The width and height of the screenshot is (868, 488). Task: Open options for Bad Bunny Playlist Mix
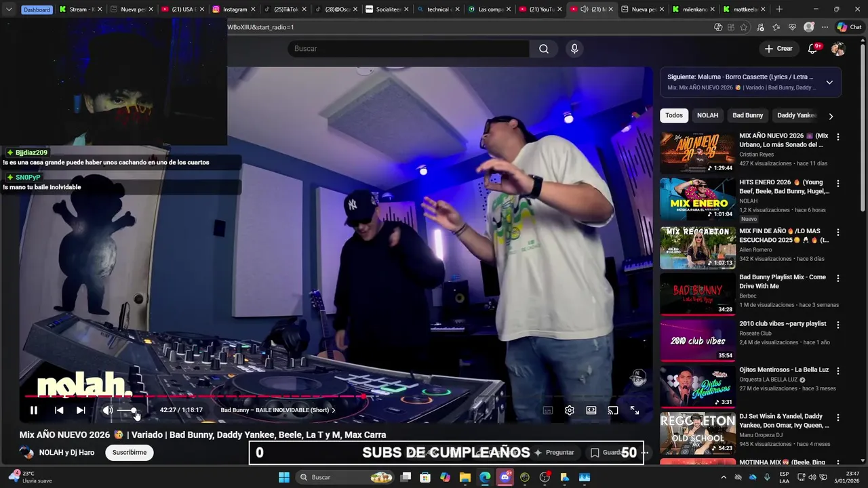(x=838, y=278)
